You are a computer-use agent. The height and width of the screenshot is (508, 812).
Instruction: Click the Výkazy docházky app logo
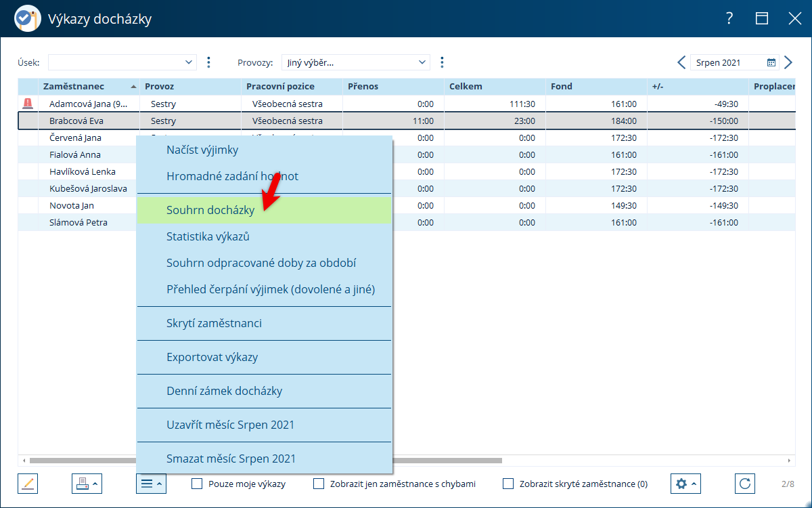tap(27, 18)
